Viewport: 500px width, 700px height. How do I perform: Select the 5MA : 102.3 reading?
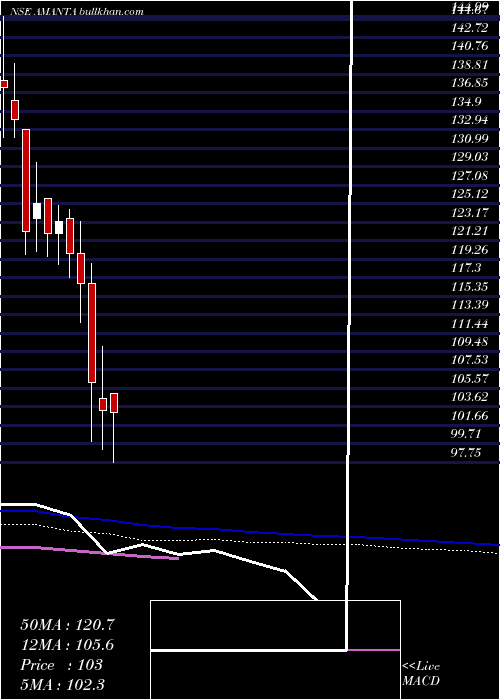[x=62, y=684]
